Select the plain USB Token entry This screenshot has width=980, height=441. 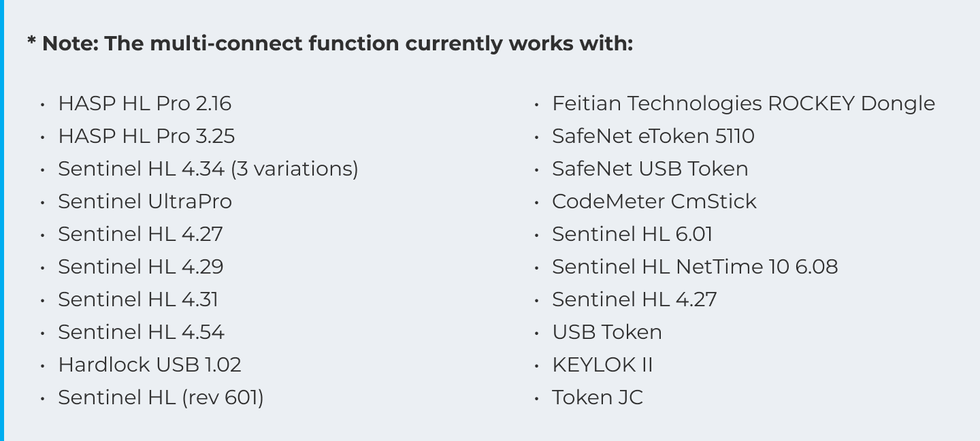coord(607,332)
